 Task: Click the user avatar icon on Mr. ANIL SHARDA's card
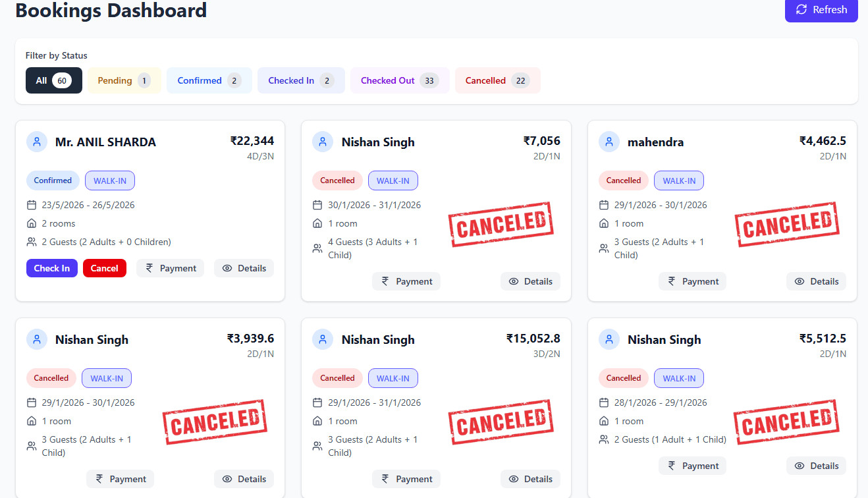[37, 141]
